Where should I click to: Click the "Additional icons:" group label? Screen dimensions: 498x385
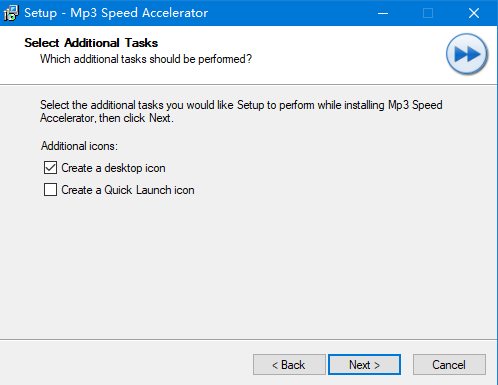tap(79, 146)
